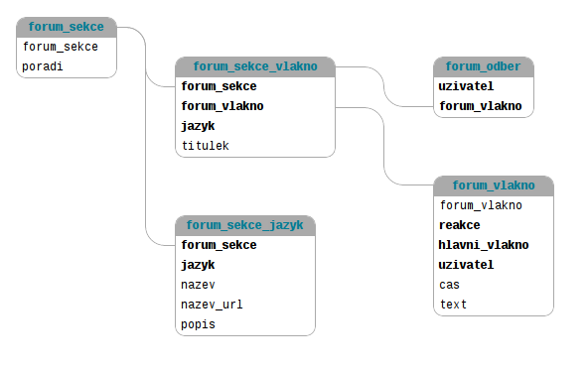Screen dimensions: 588x369
Task: Select the popis column
Action: pyautogui.click(x=198, y=324)
